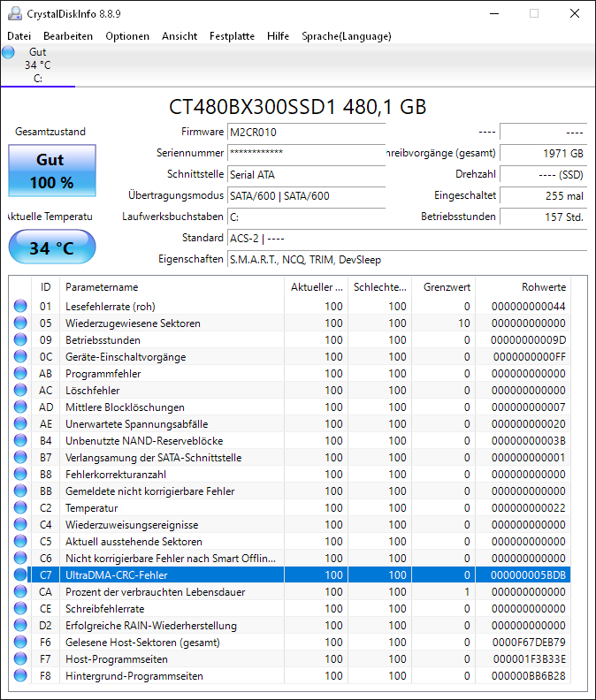This screenshot has width=596, height=700.
Task: Click status orb for Hintergrund-Programmseiten row
Action: pos(20,675)
